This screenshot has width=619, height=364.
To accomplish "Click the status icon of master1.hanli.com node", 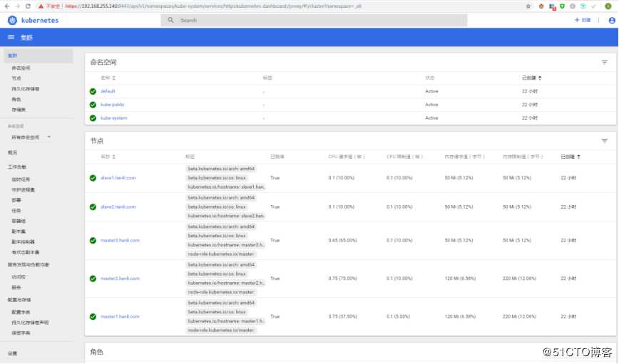I will click(93, 317).
